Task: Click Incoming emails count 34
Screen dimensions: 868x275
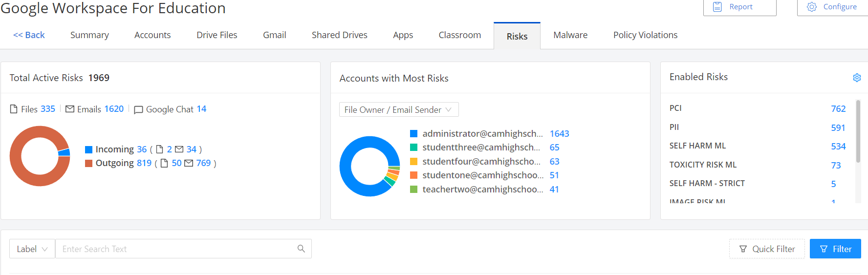Action: point(192,149)
